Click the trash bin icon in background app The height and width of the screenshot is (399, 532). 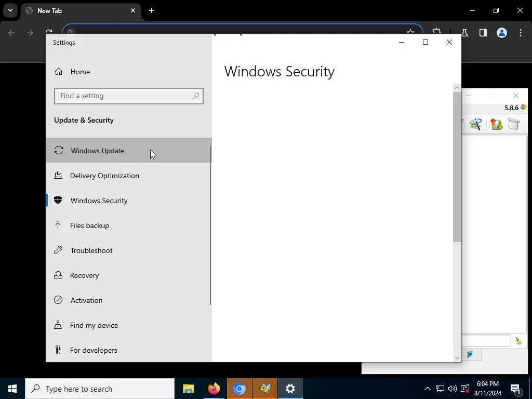514,124
